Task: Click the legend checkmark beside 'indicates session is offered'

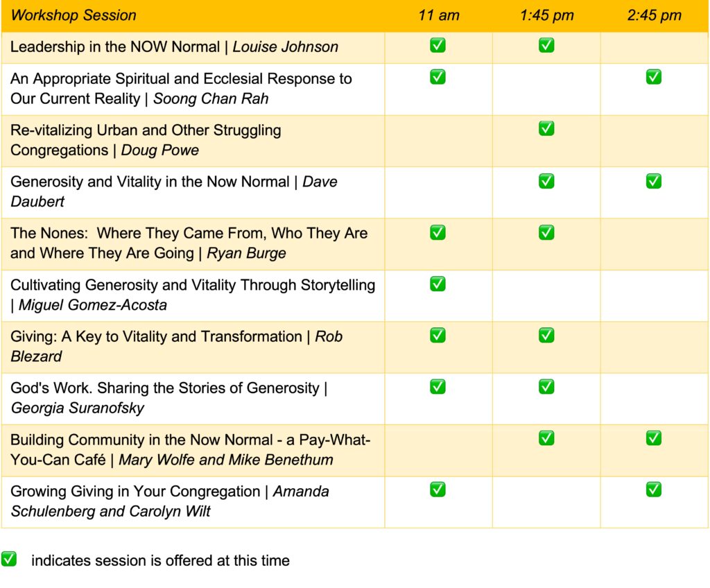Action: click(8, 559)
